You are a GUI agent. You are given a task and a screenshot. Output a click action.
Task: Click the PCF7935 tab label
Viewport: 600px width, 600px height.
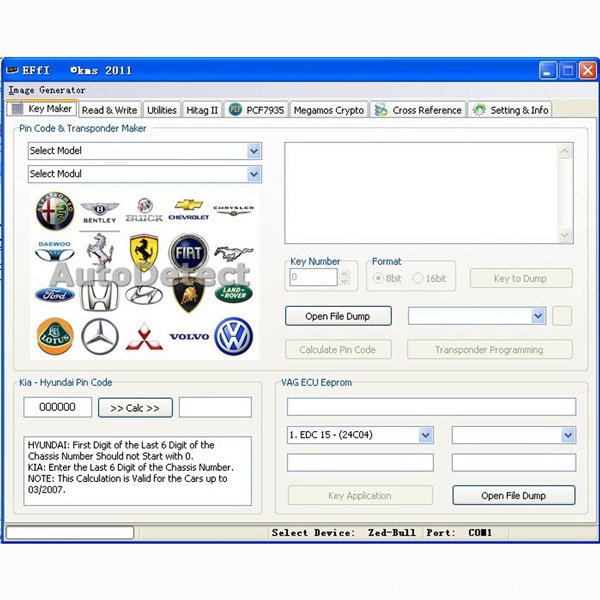[265, 110]
